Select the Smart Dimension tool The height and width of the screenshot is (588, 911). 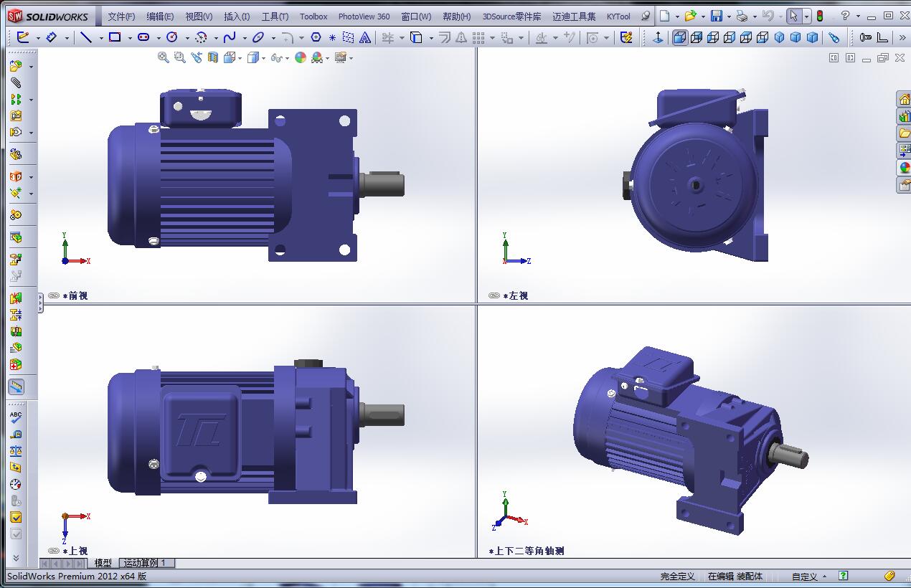[52, 37]
